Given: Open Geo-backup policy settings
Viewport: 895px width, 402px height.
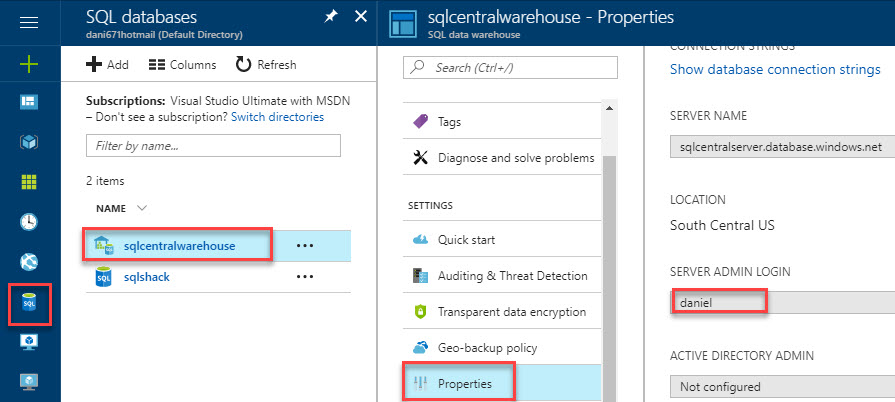Looking at the screenshot, I should pos(487,347).
